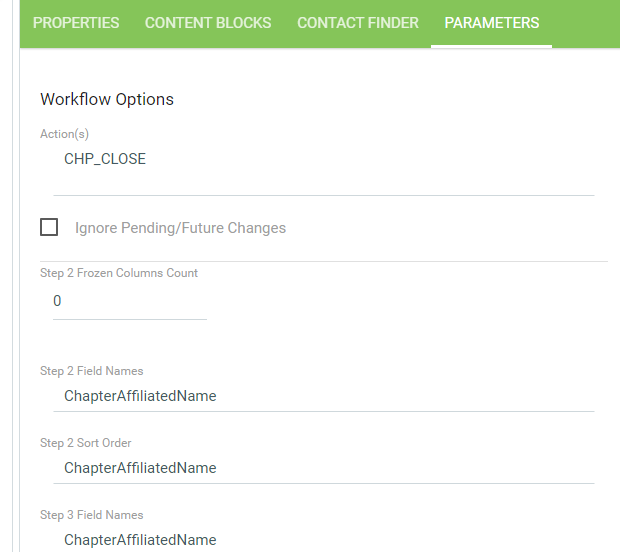The width and height of the screenshot is (620, 552).
Task: Enable the Ignore Pending/Future Changes checkbox
Action: pos(49,228)
